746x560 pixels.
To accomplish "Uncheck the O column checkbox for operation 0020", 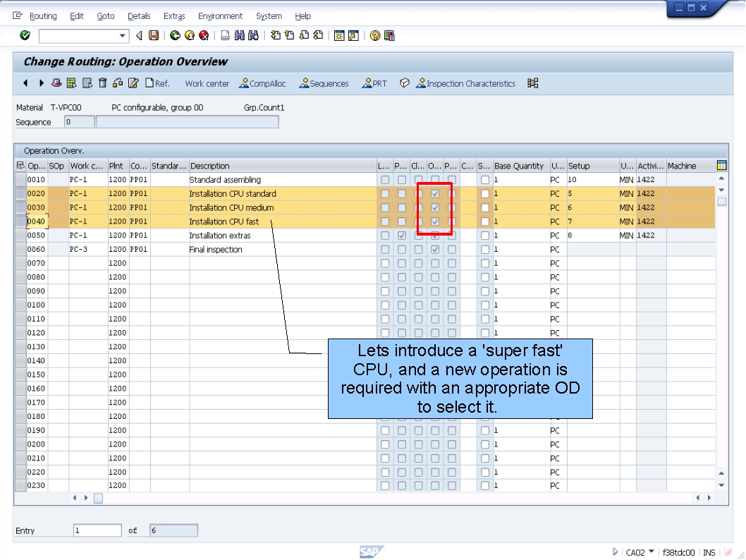I will point(435,193).
